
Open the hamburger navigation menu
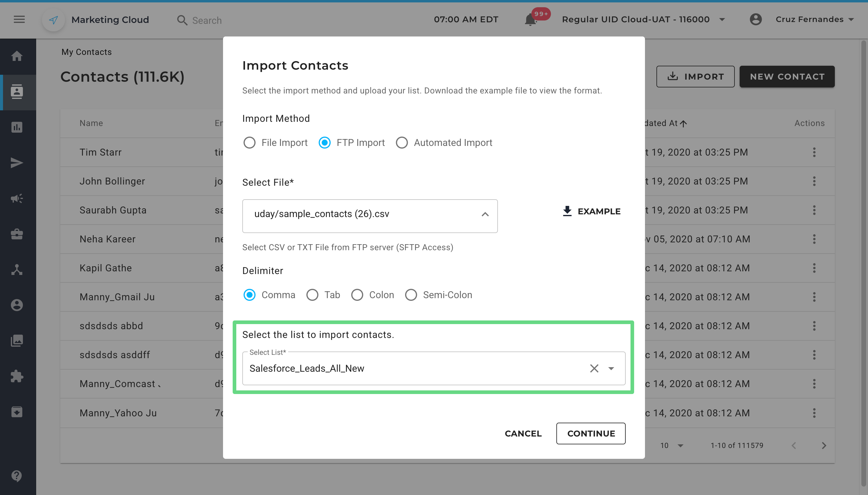coord(19,19)
